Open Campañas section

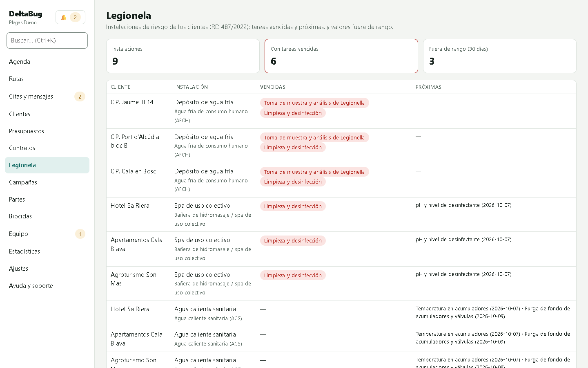47,182
